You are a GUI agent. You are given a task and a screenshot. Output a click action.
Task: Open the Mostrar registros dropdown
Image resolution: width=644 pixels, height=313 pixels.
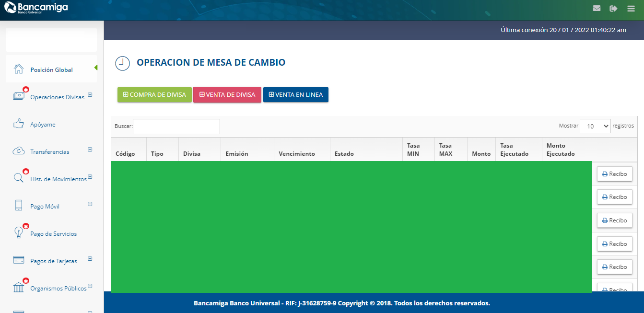click(595, 126)
